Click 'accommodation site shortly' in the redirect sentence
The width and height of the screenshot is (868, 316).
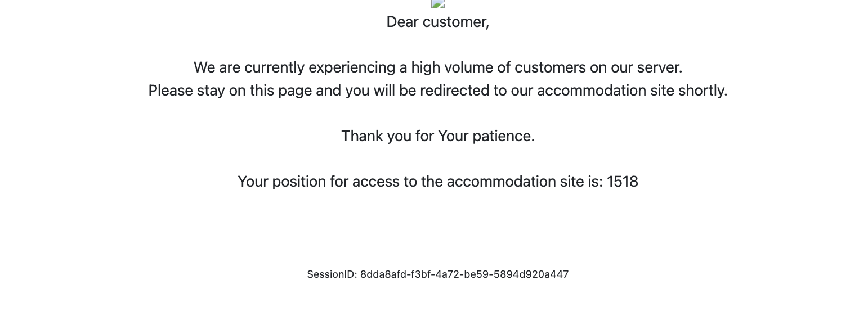tap(631, 91)
